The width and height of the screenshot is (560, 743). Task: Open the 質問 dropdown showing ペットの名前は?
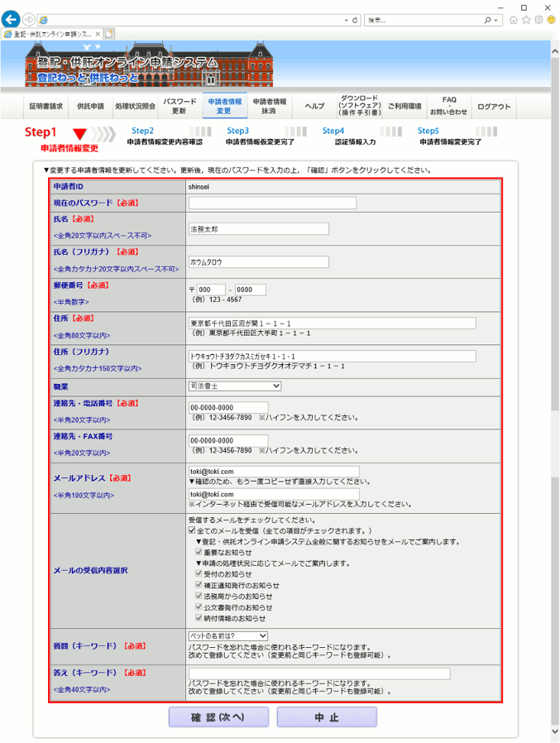(x=228, y=636)
